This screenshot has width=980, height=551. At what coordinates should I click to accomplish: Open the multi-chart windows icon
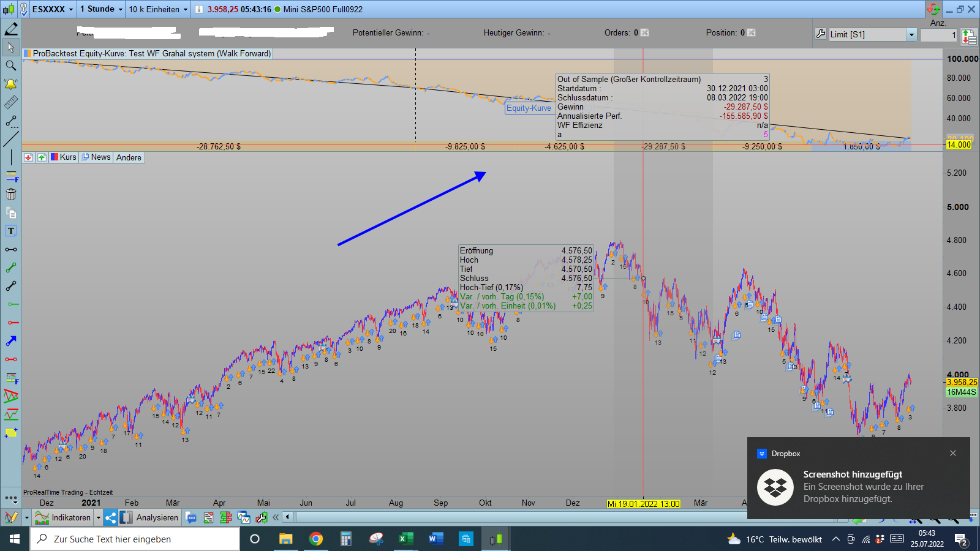[x=244, y=517]
